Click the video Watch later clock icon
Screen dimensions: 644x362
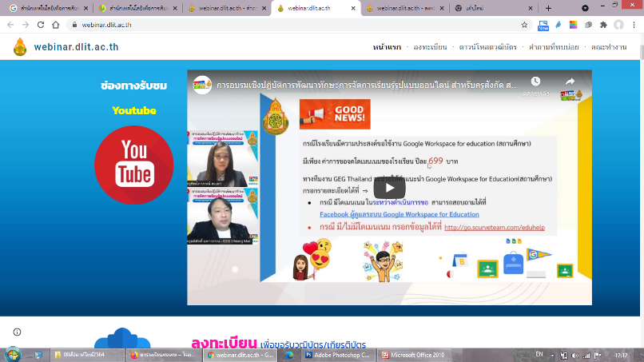point(535,82)
